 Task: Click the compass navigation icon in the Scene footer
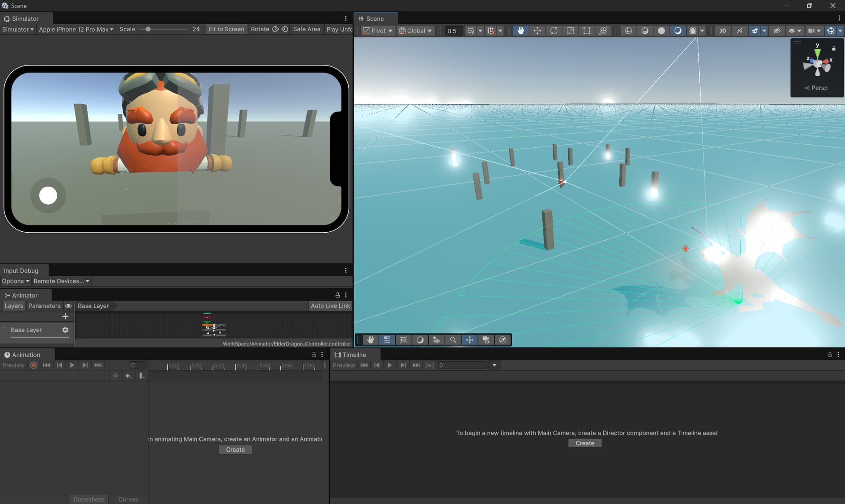pos(503,340)
